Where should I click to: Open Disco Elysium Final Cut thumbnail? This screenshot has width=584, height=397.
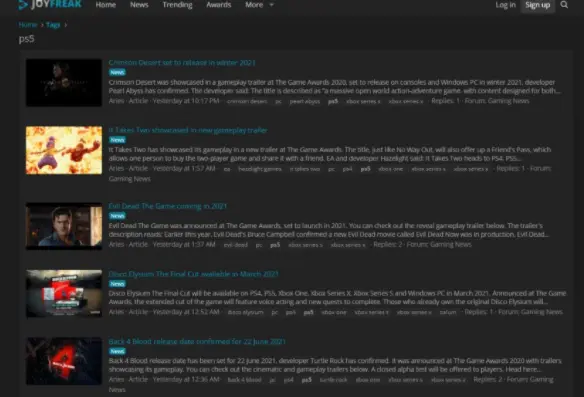(64, 293)
